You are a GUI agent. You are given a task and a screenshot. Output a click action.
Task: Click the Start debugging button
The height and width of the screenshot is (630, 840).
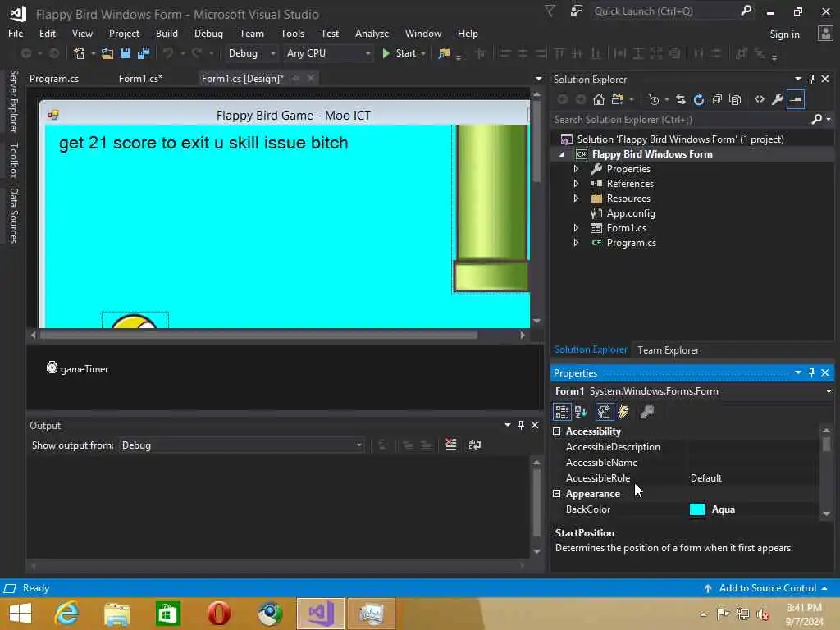click(399, 53)
